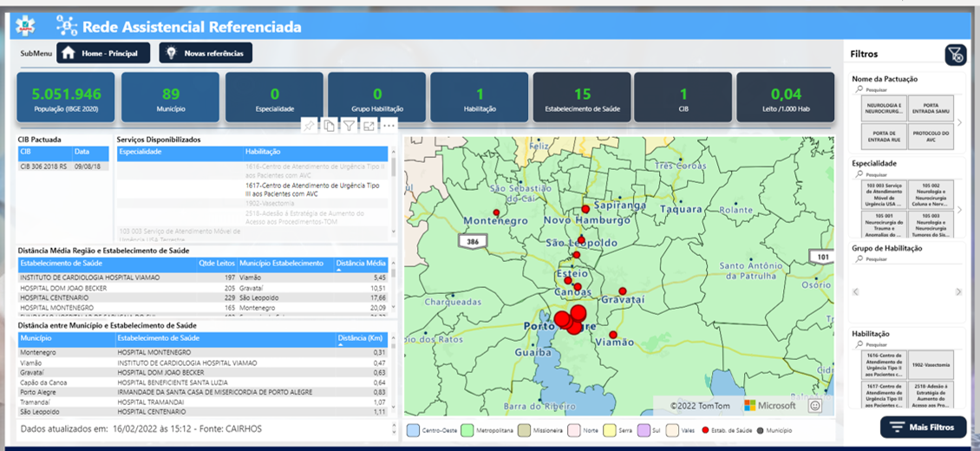Click the copy visual icon
The image size is (980, 451).
tap(329, 126)
